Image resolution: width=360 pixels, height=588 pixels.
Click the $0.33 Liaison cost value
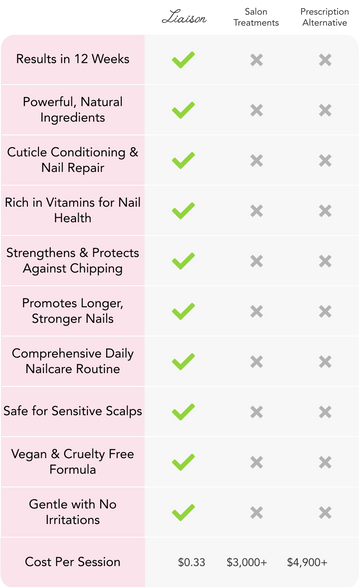pos(192,562)
